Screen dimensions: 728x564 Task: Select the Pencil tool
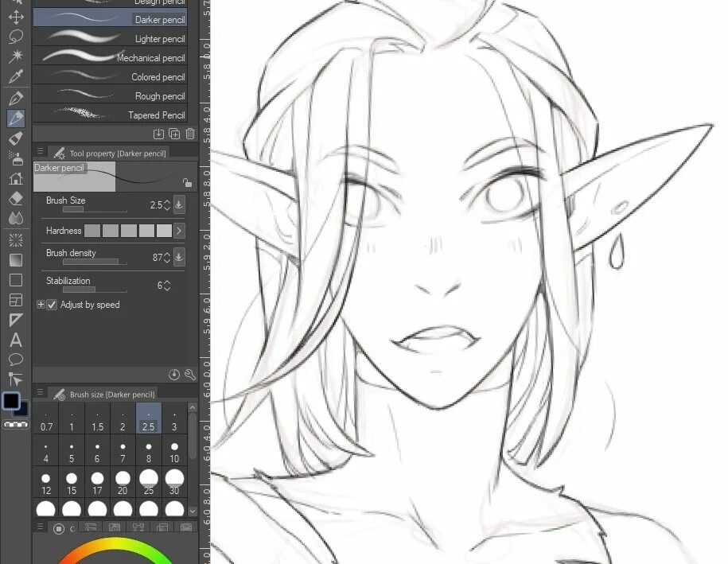coord(16,119)
